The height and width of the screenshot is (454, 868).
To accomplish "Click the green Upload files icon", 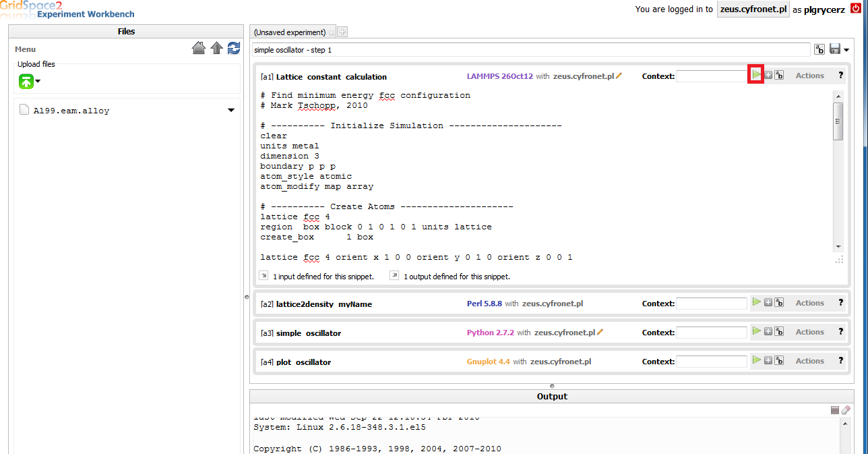I will pos(26,81).
